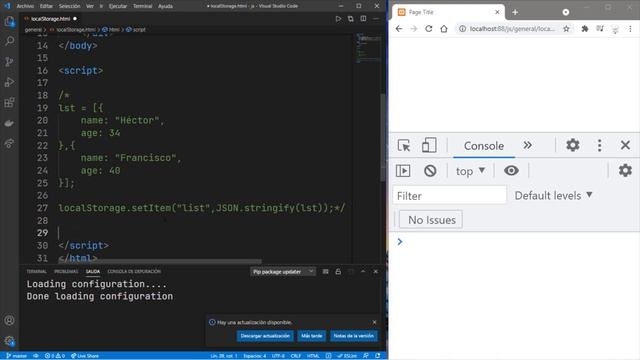This screenshot has height=360, width=640.
Task: Clear the output panel
Action: point(325,271)
